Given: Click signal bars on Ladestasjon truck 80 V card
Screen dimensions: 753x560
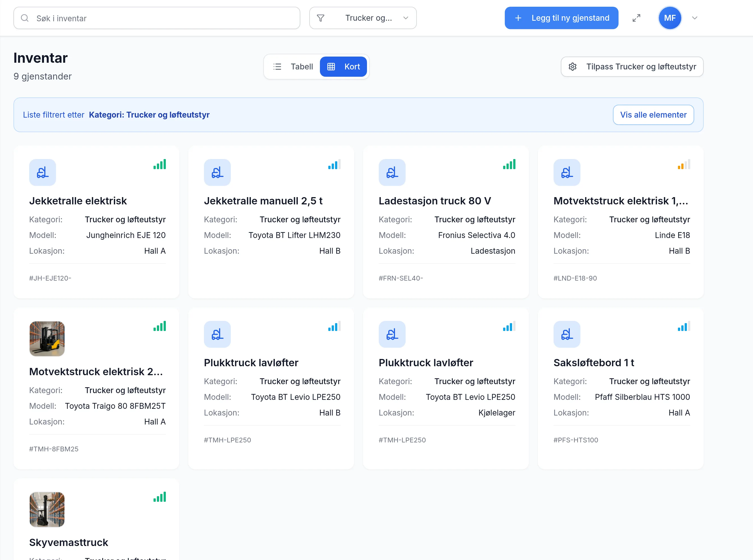Looking at the screenshot, I should click(x=509, y=164).
